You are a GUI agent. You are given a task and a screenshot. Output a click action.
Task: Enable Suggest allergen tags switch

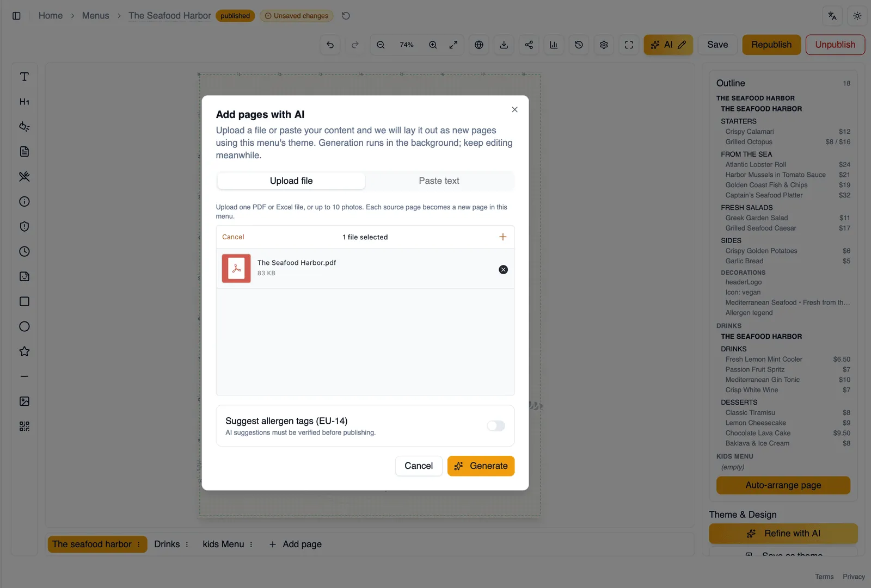496,426
